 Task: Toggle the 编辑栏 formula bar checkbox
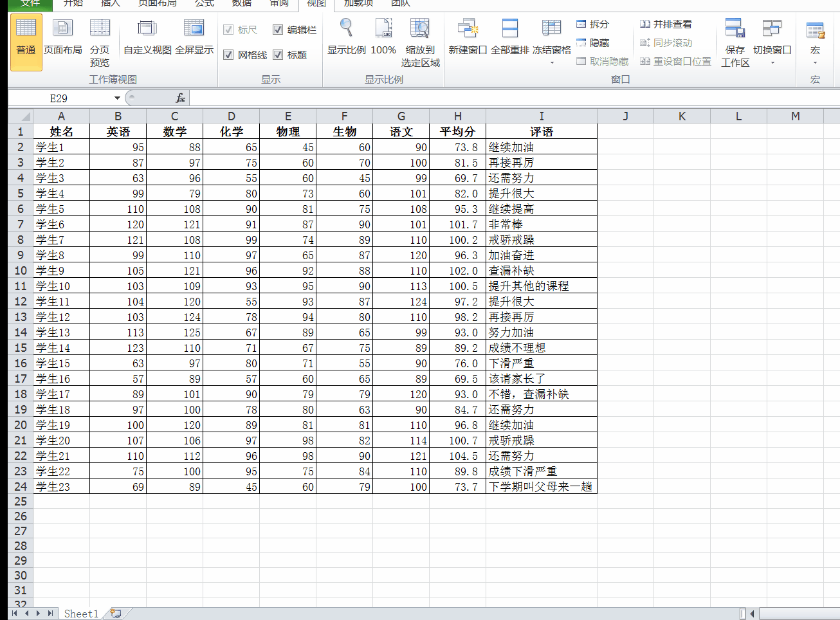[278, 30]
